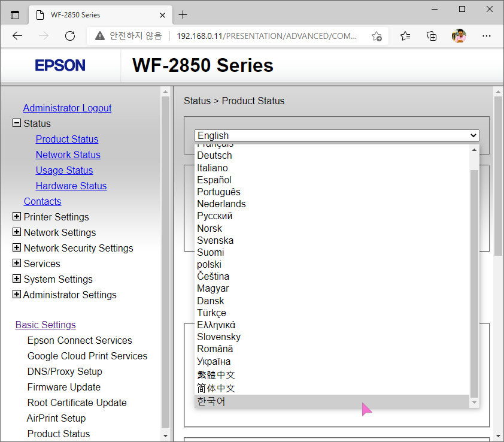The image size is (504, 442).
Task: Choose Norsk from the language list
Action: pyautogui.click(x=332, y=228)
